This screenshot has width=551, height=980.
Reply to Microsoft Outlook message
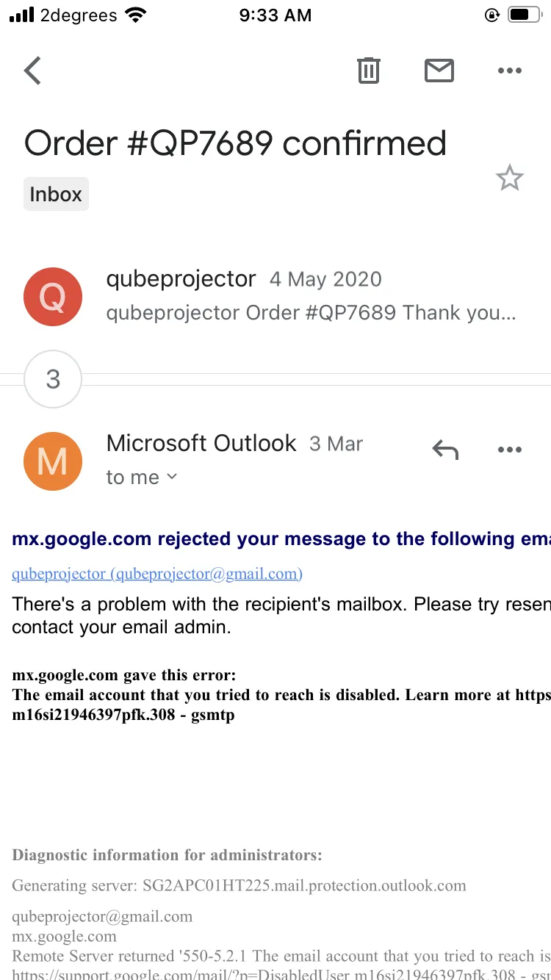point(445,449)
